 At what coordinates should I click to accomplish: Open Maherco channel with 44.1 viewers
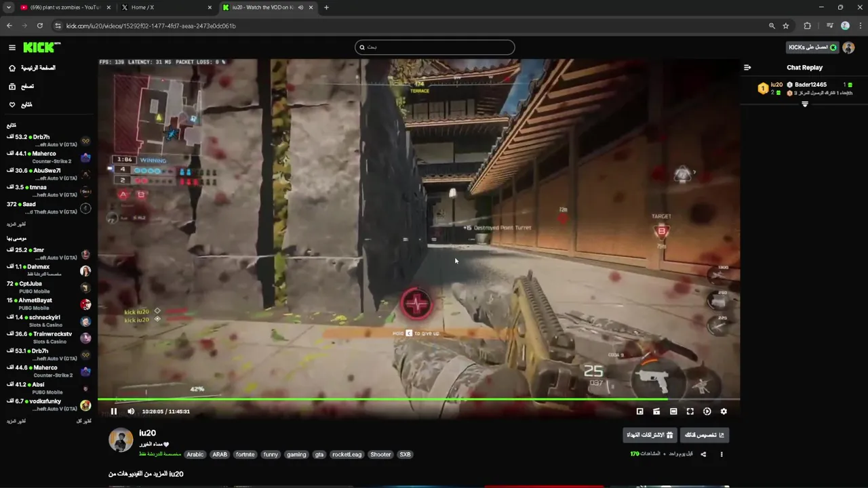tap(49, 157)
